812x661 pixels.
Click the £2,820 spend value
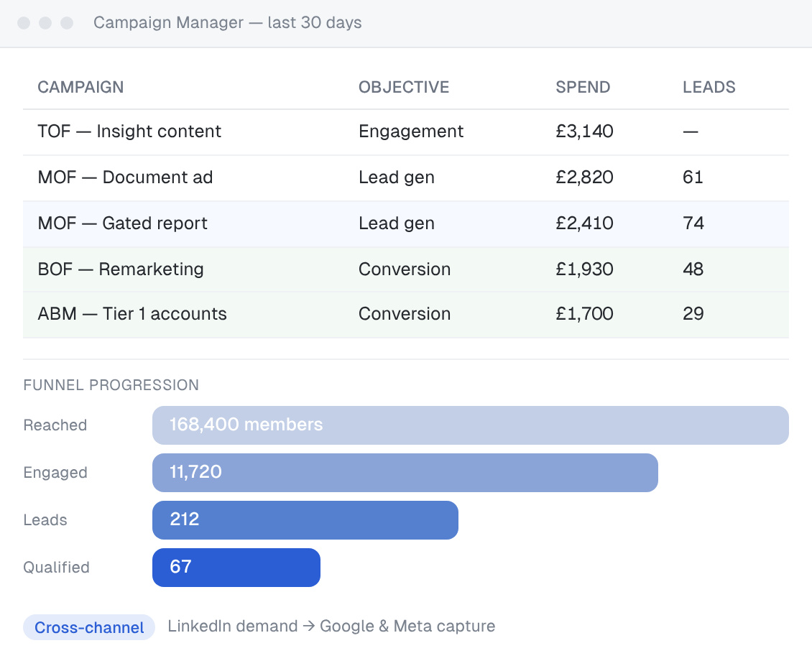pyautogui.click(x=584, y=177)
